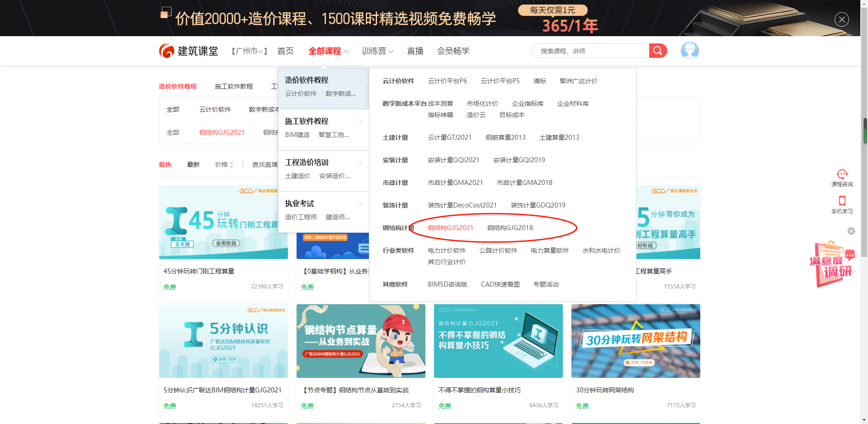Open CAD快速看图 menu link
Screen dimensions: 868x424
coord(500,284)
